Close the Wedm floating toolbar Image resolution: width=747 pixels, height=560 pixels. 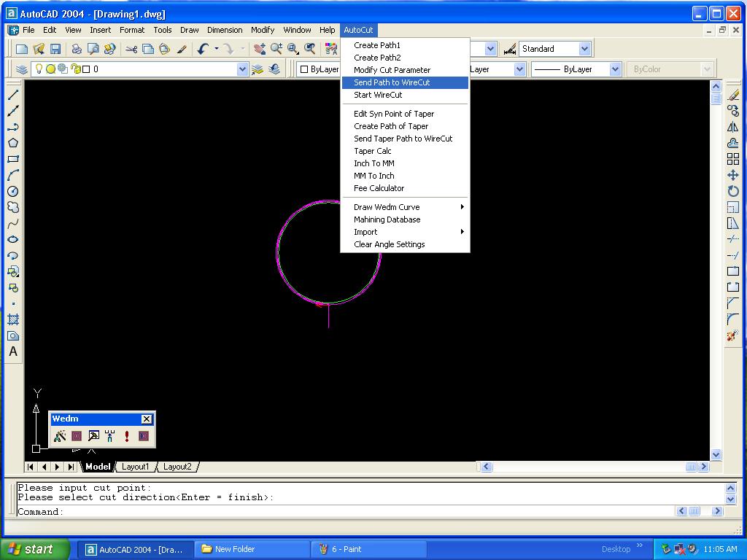pos(146,419)
